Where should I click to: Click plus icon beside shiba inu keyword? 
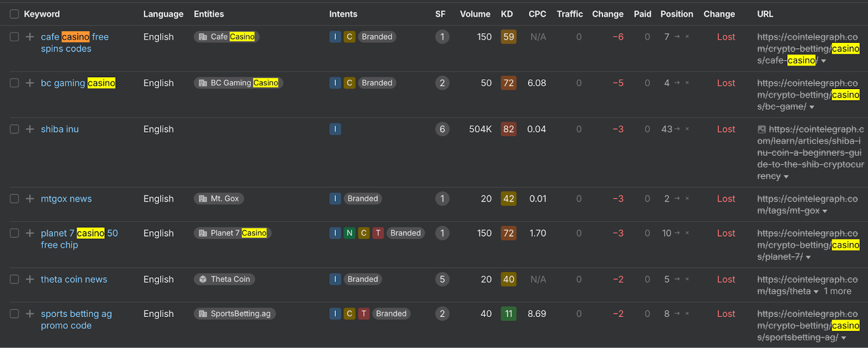click(30, 129)
